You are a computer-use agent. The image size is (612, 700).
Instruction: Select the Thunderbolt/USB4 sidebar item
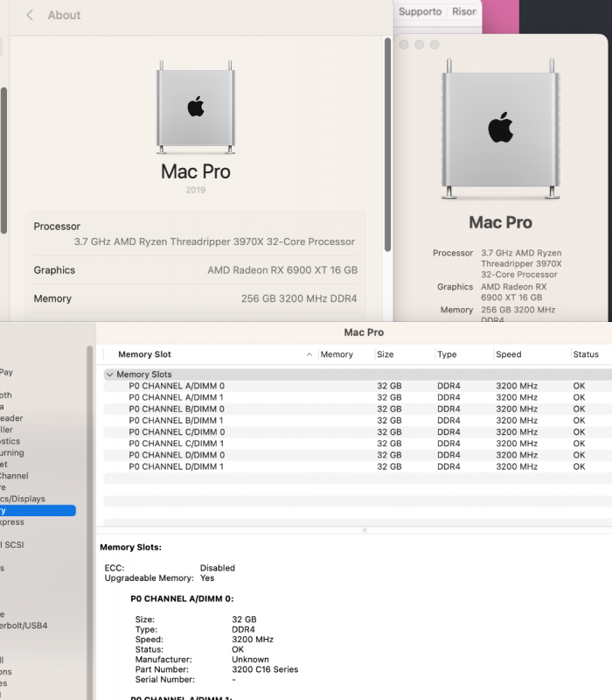(24, 626)
